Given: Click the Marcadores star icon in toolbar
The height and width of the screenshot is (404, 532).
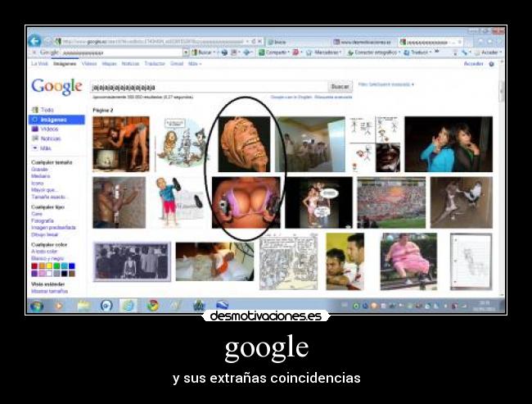Looking at the screenshot, I should [309, 52].
